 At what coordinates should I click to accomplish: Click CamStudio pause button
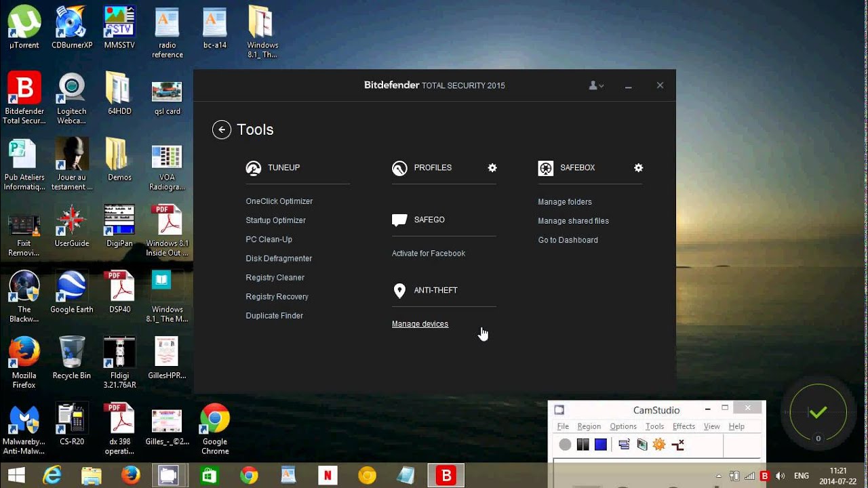pos(583,445)
